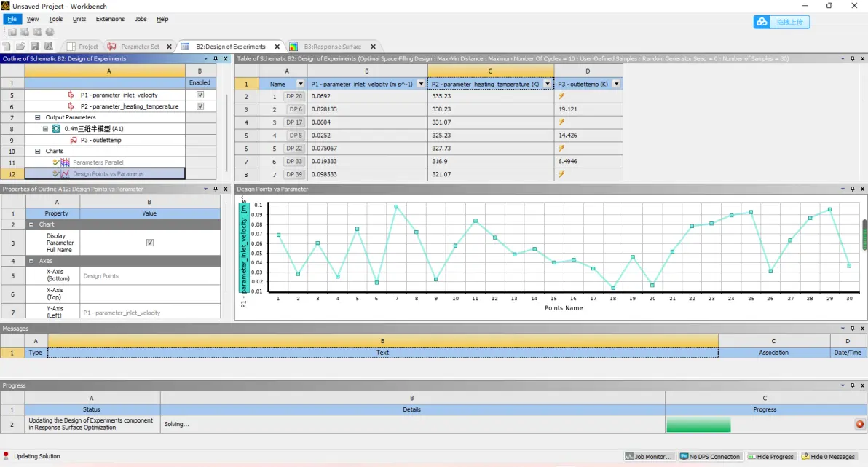The height and width of the screenshot is (467, 868).
Task: Open the P3 outlettemp column filter dropdown
Action: coord(617,84)
